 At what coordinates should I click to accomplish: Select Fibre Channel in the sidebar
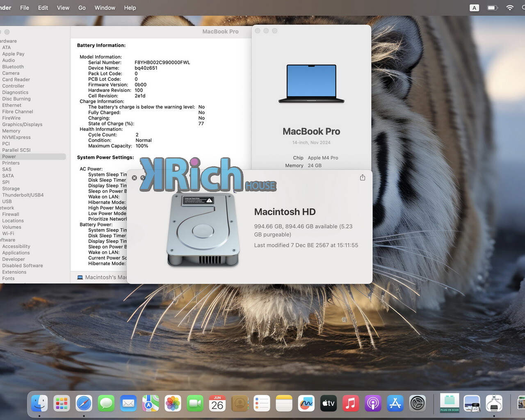point(18,112)
